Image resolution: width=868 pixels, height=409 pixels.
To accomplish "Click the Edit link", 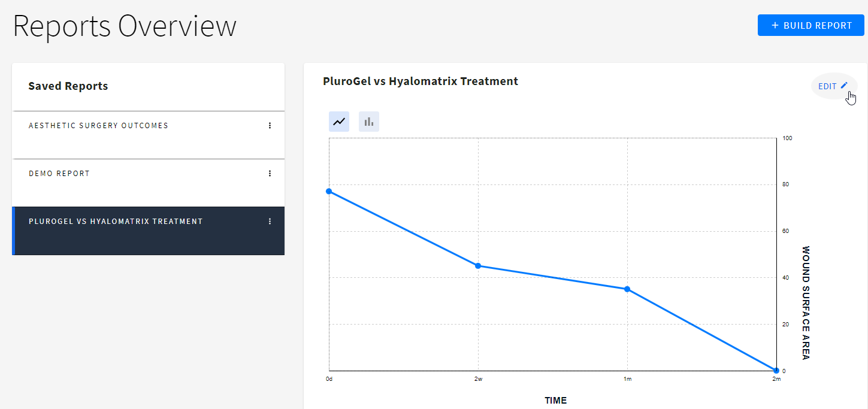I will pos(827,86).
